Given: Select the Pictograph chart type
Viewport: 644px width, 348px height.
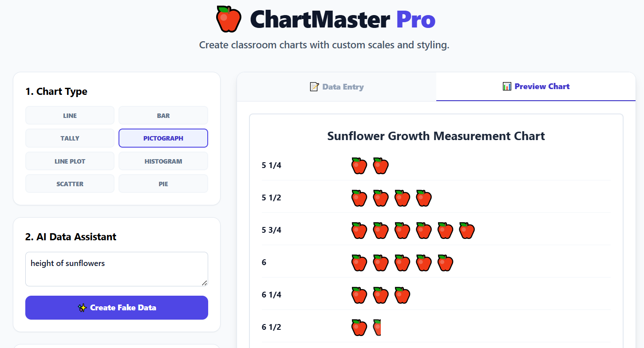Looking at the screenshot, I should pyautogui.click(x=163, y=138).
